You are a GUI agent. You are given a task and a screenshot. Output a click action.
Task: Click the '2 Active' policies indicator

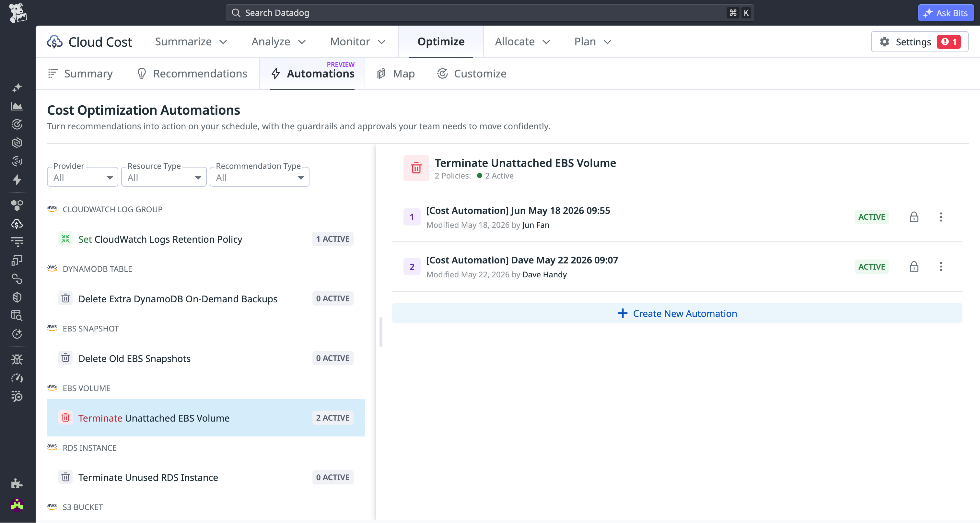tap(495, 176)
